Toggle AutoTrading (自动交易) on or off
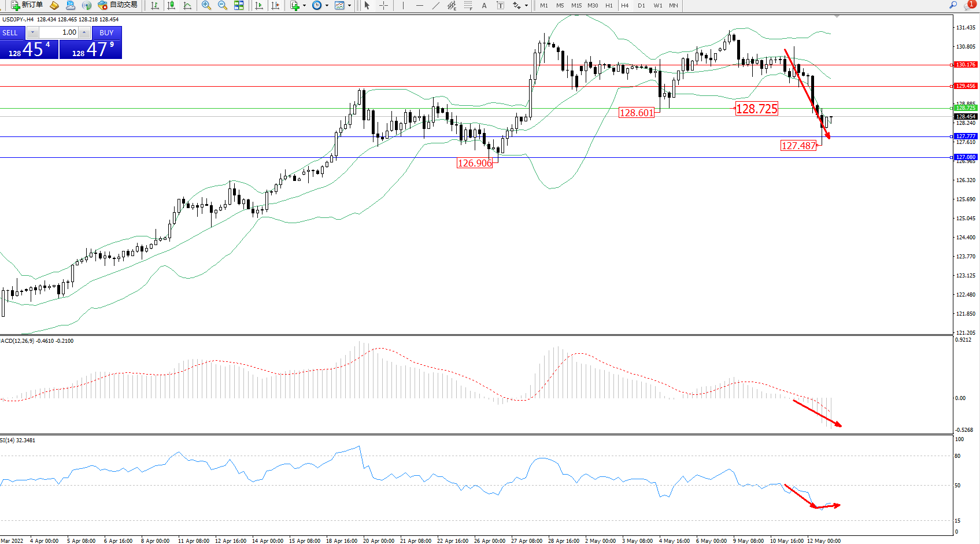The width and height of the screenshot is (980, 544). [x=118, y=5]
